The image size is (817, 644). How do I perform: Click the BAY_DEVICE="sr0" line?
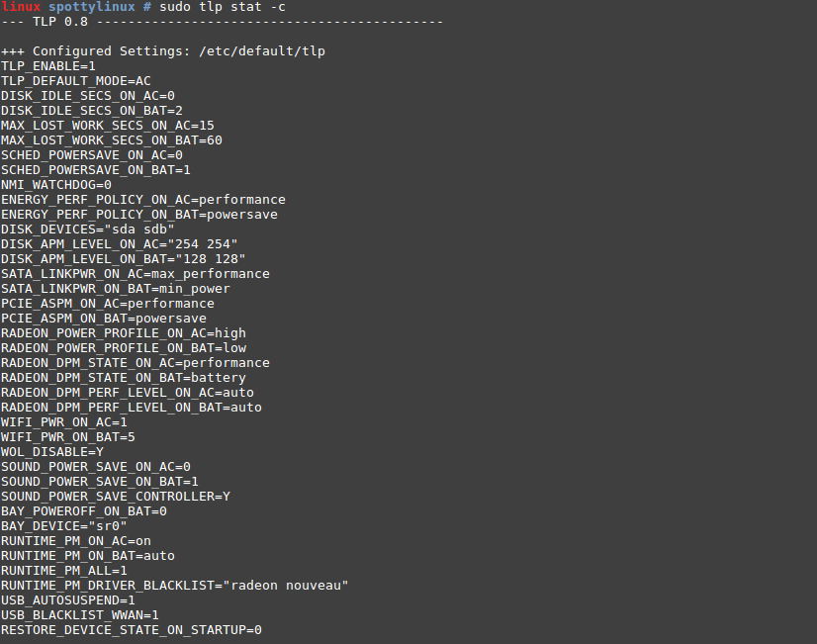tap(64, 526)
